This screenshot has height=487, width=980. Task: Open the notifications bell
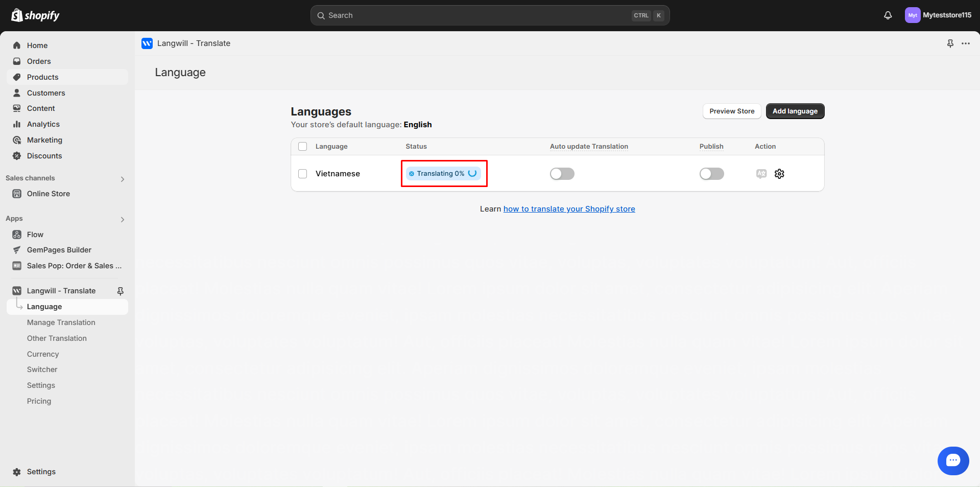coord(888,15)
